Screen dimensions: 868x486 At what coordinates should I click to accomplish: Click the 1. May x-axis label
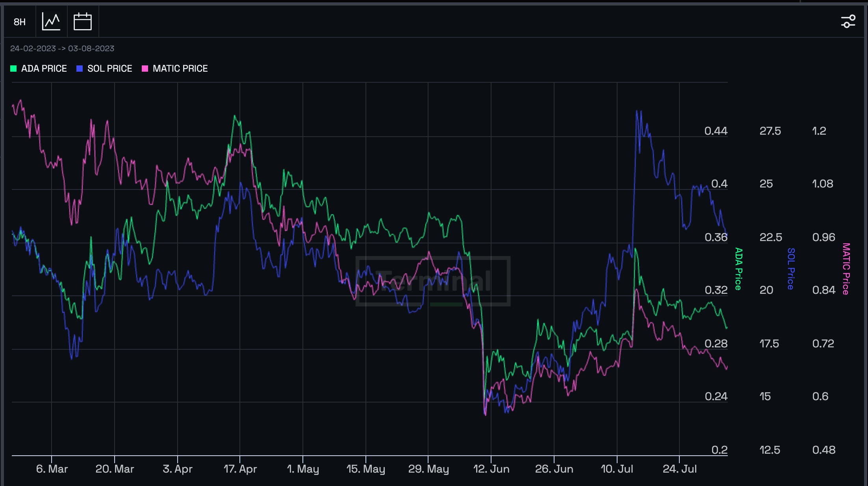click(x=303, y=469)
